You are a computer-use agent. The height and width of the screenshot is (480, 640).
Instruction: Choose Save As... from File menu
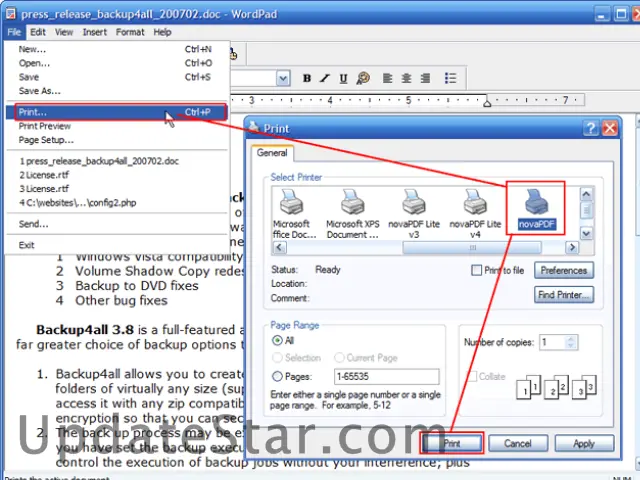(x=117, y=91)
